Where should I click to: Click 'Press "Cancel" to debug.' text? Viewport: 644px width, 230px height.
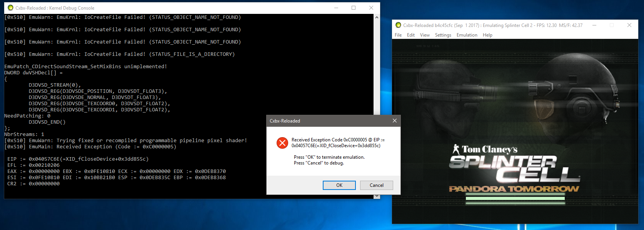pyautogui.click(x=319, y=163)
